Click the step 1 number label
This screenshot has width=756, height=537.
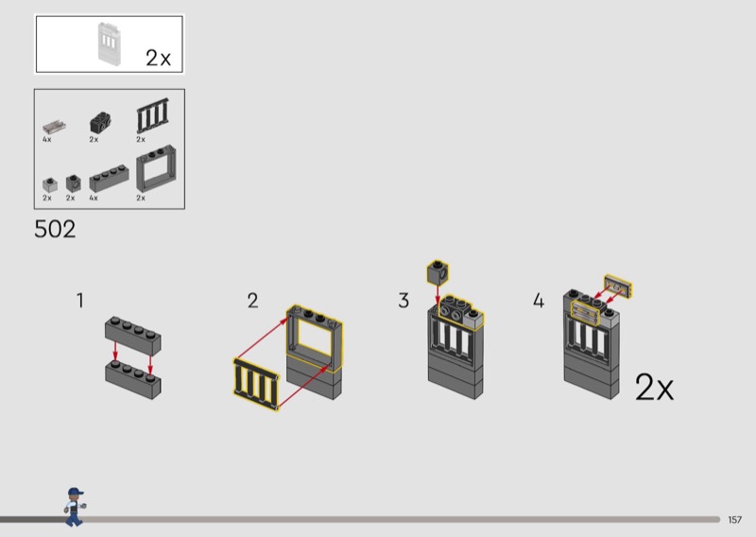coord(80,300)
